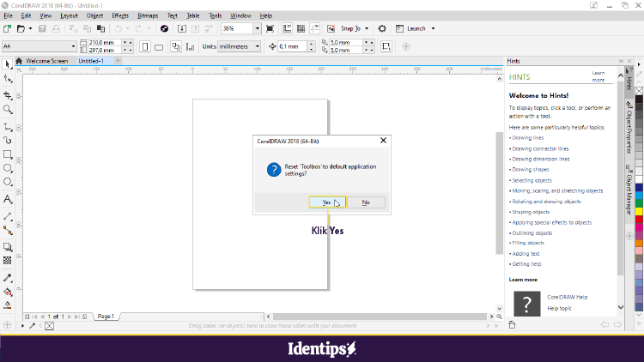Select the Text tool in toolbox
The width and height of the screenshot is (644, 362).
pyautogui.click(x=8, y=199)
